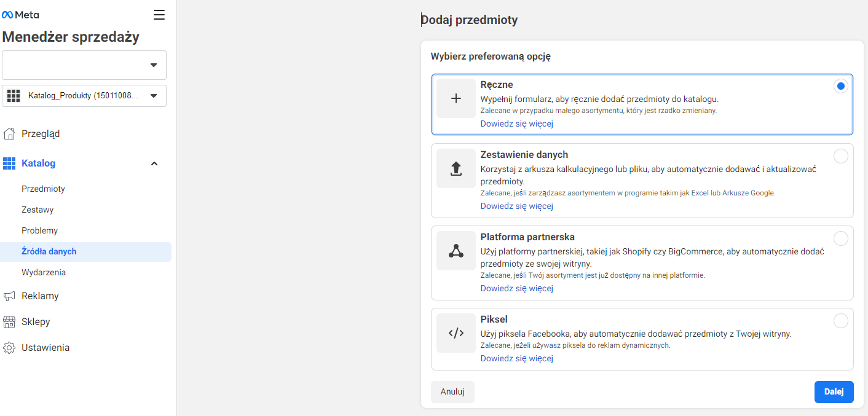Click the hamburger menu icon
868x416 pixels.
click(x=159, y=15)
